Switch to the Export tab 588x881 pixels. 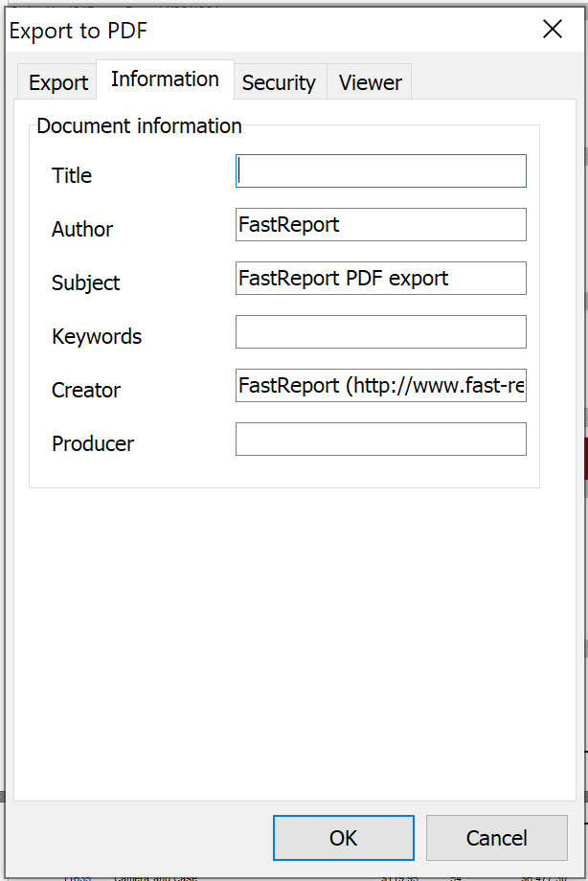coord(57,82)
